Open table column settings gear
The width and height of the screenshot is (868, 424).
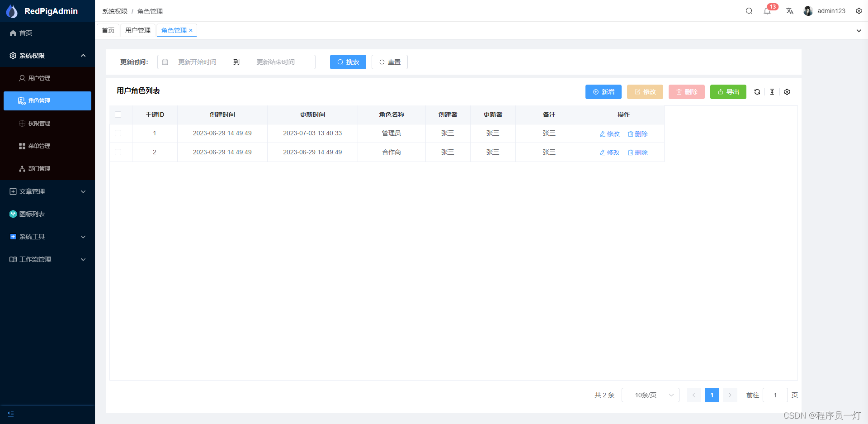coord(787,92)
